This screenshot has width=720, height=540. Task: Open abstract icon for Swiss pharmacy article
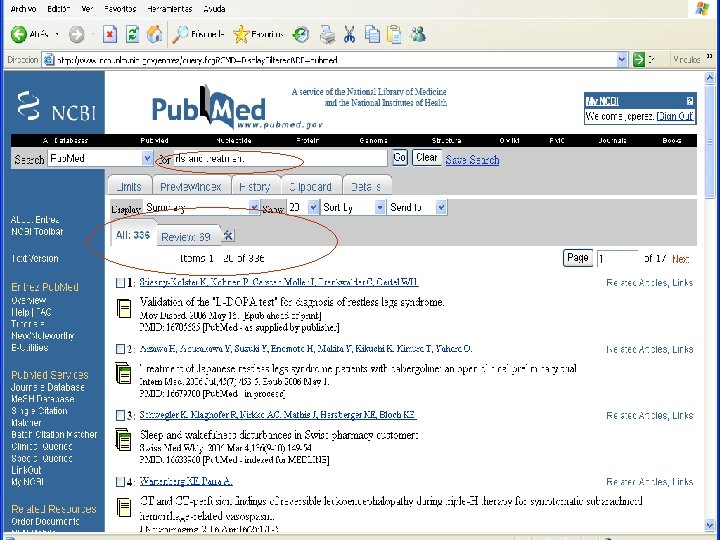coord(124,439)
